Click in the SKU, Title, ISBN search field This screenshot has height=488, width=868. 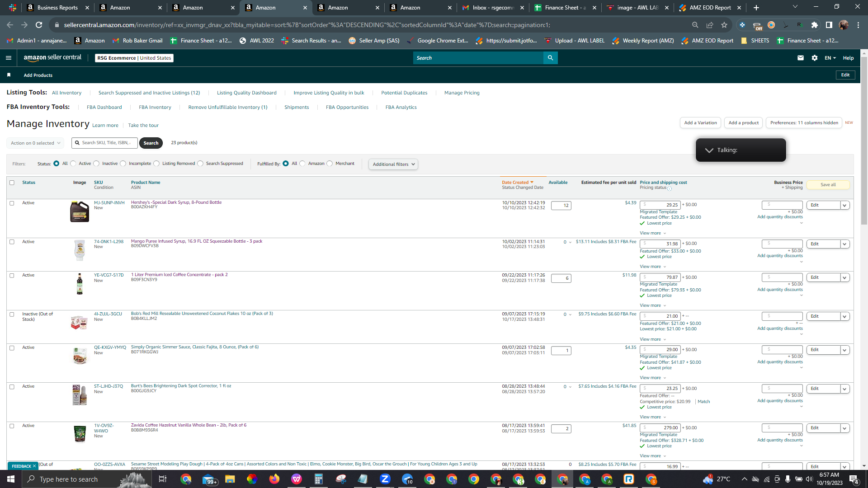pyautogui.click(x=104, y=143)
